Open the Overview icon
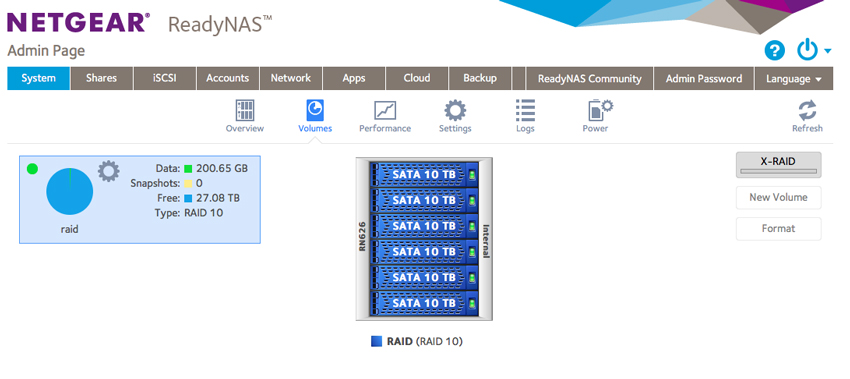 point(245,111)
